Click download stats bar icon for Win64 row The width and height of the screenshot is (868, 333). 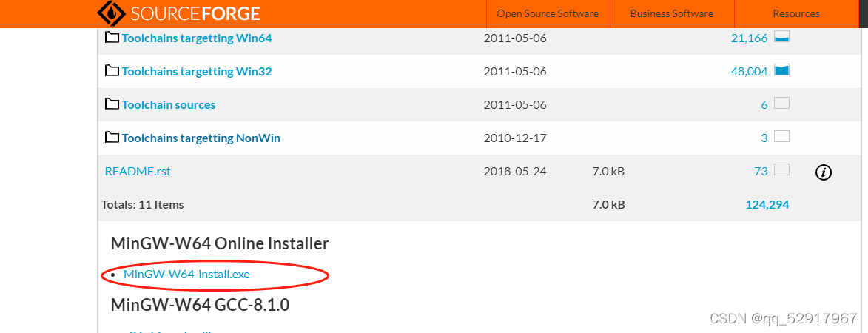click(781, 37)
